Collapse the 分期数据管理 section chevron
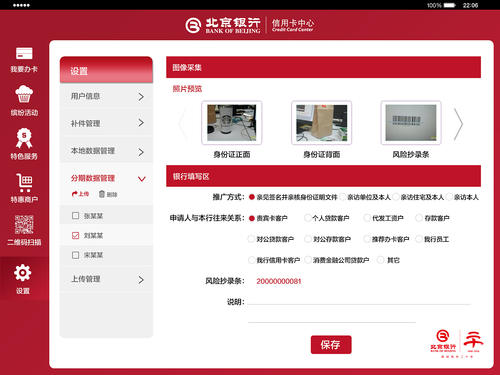The width and height of the screenshot is (500, 375). [142, 179]
